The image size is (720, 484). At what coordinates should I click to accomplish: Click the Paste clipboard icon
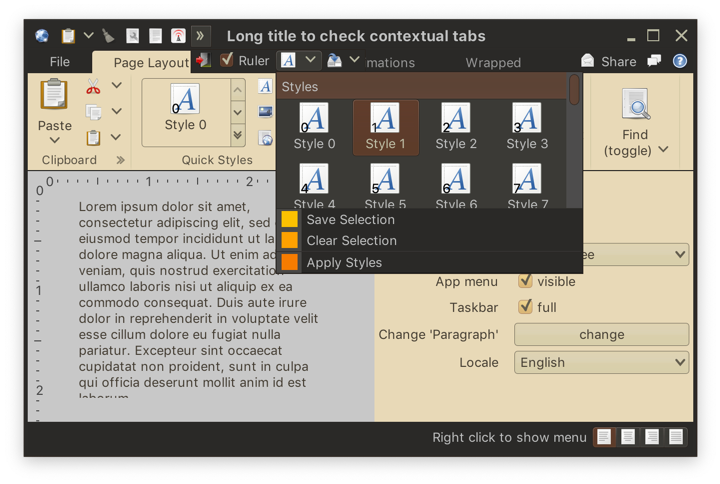[x=54, y=94]
